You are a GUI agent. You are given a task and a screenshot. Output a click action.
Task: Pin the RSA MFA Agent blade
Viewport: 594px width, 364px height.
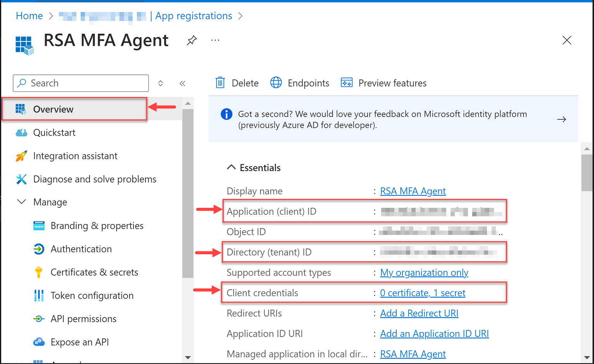(192, 40)
